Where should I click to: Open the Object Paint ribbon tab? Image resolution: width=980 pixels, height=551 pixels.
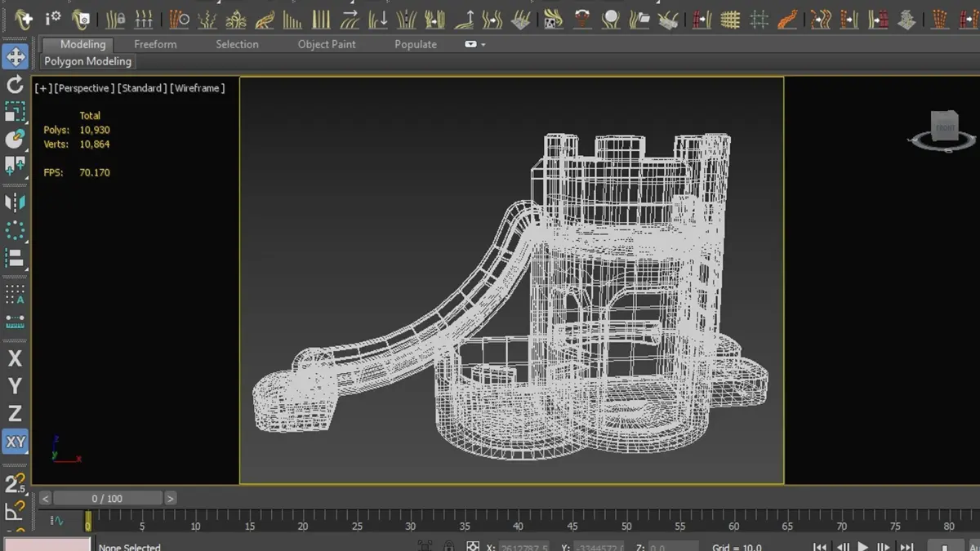click(327, 44)
